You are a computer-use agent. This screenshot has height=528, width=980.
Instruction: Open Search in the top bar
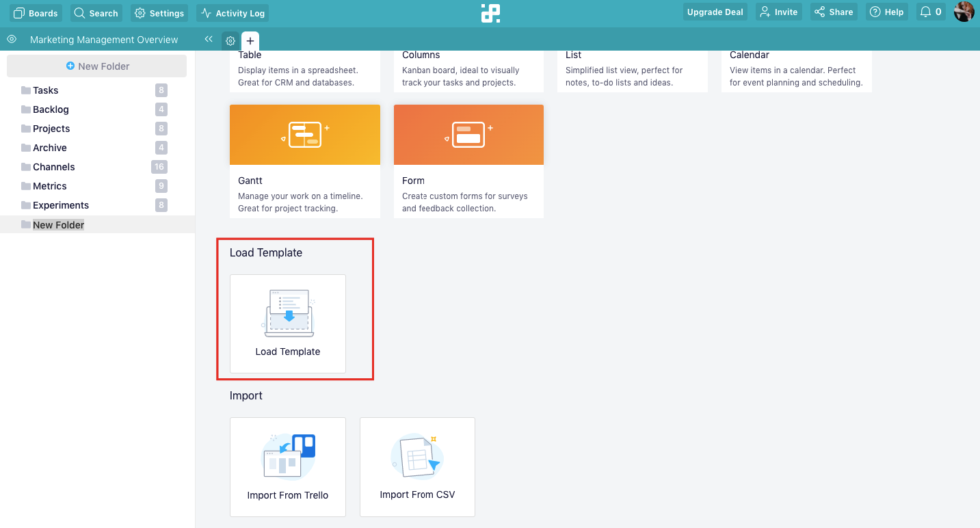coord(96,12)
